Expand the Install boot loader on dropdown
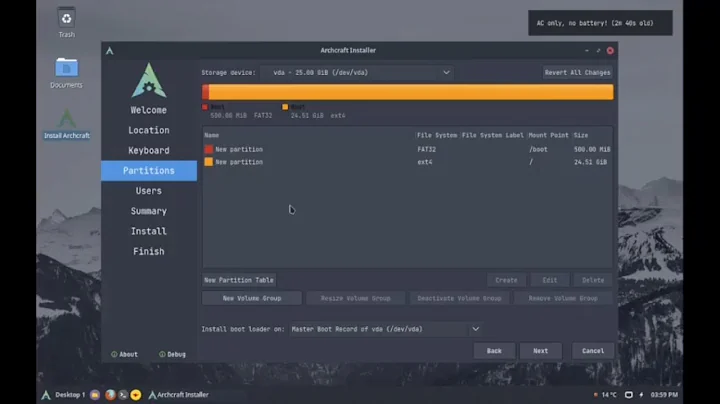 tap(386, 329)
